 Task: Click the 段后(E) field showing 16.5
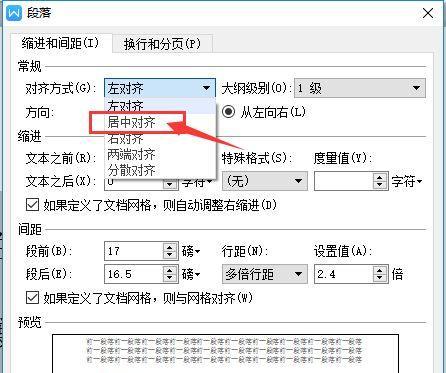pyautogui.click(x=133, y=274)
